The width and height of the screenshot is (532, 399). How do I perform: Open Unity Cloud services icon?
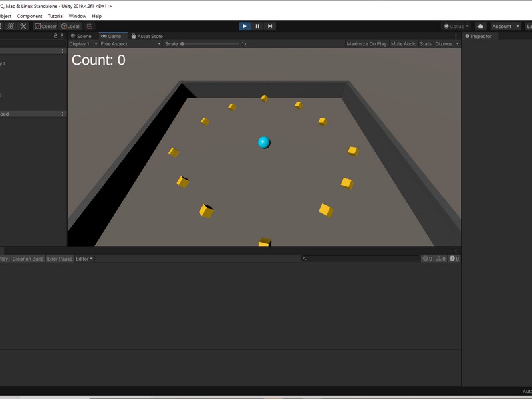coord(480,25)
